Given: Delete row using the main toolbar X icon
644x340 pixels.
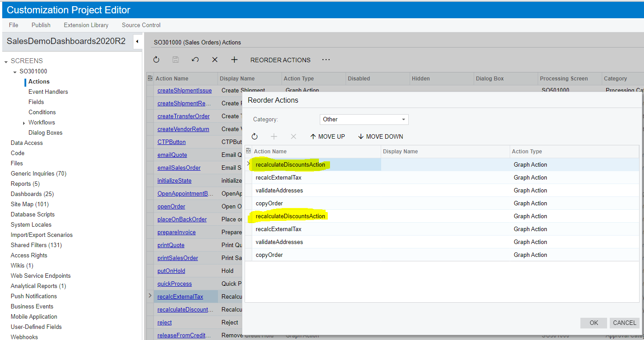Looking at the screenshot, I should tap(215, 60).
